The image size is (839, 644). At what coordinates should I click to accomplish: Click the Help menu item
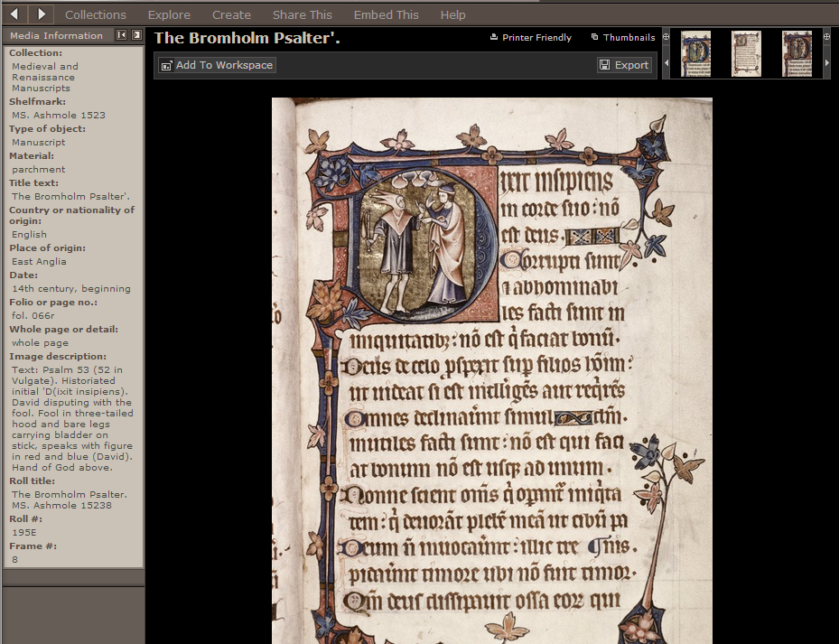coord(452,14)
